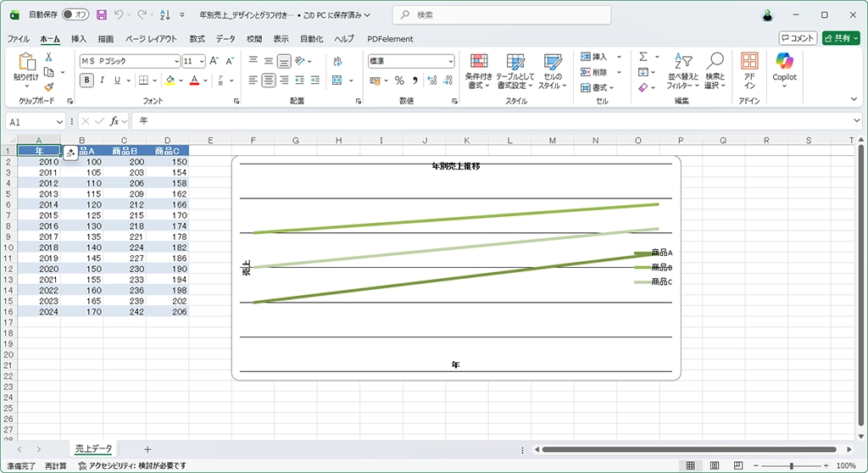Toggle Bold formatting
868x473 pixels.
tap(86, 81)
